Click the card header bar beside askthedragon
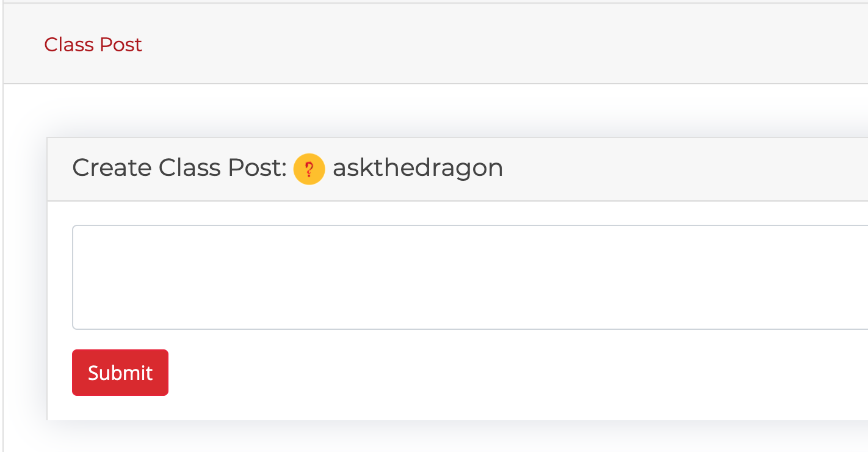The height and width of the screenshot is (452, 868). coord(671,169)
